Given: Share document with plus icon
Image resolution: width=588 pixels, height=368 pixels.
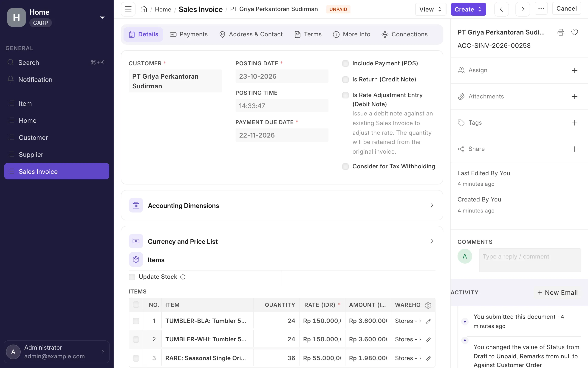Looking at the screenshot, I should [x=575, y=149].
